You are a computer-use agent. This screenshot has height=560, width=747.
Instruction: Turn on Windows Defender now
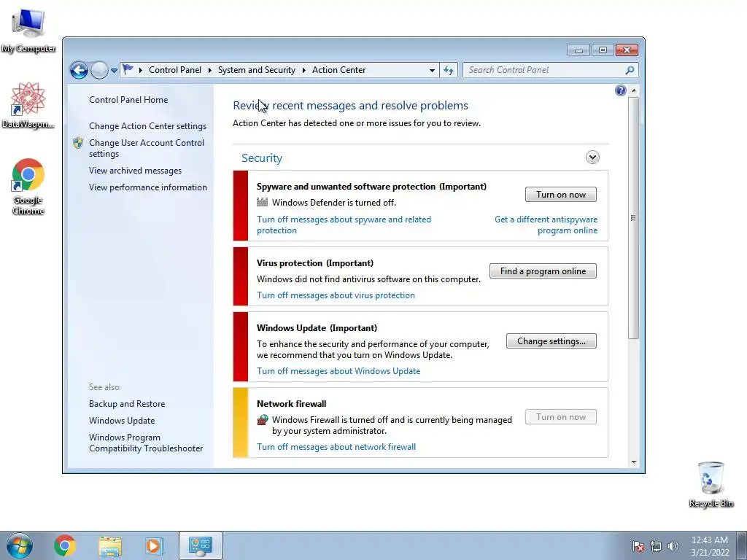tap(561, 194)
